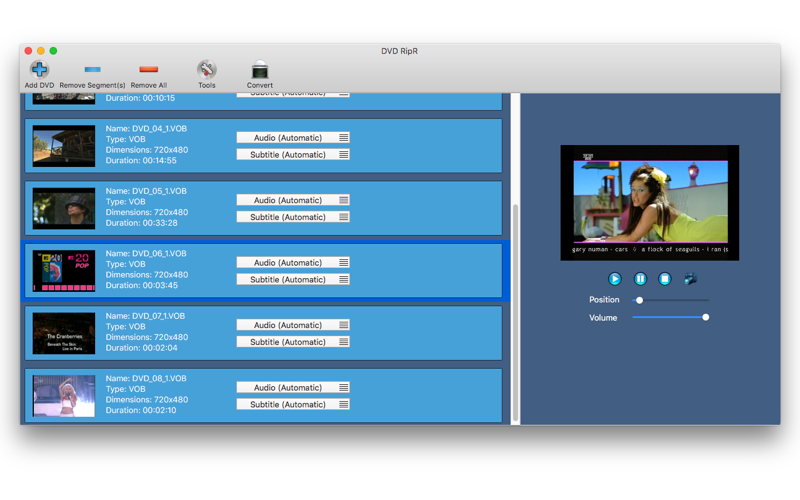Select the DVD_07_1.VOB Cranberries thumbnail
800x500 pixels.
click(64, 333)
